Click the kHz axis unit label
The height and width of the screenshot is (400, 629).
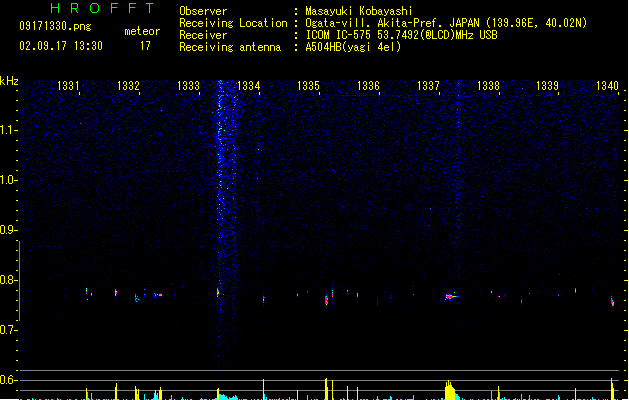click(x=9, y=81)
